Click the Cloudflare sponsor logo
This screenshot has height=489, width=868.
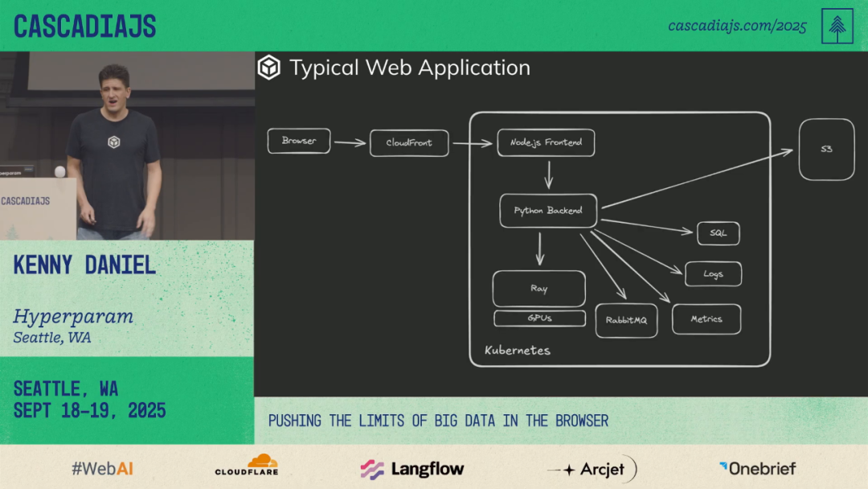(x=246, y=466)
